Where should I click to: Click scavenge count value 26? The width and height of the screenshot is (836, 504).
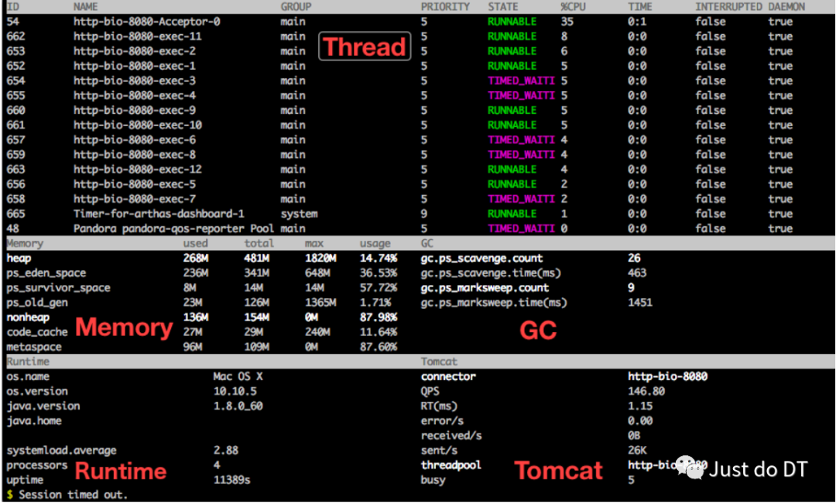634,258
